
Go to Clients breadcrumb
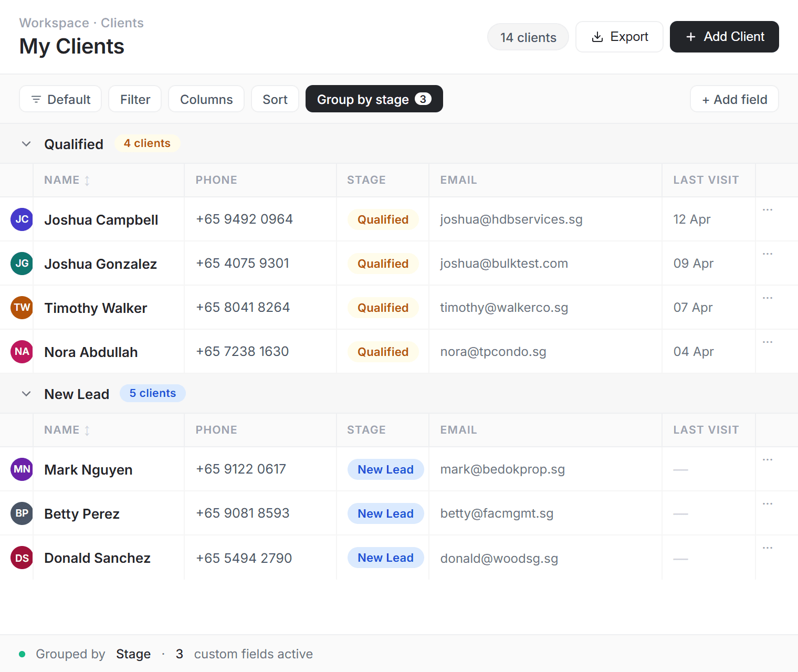[122, 23]
